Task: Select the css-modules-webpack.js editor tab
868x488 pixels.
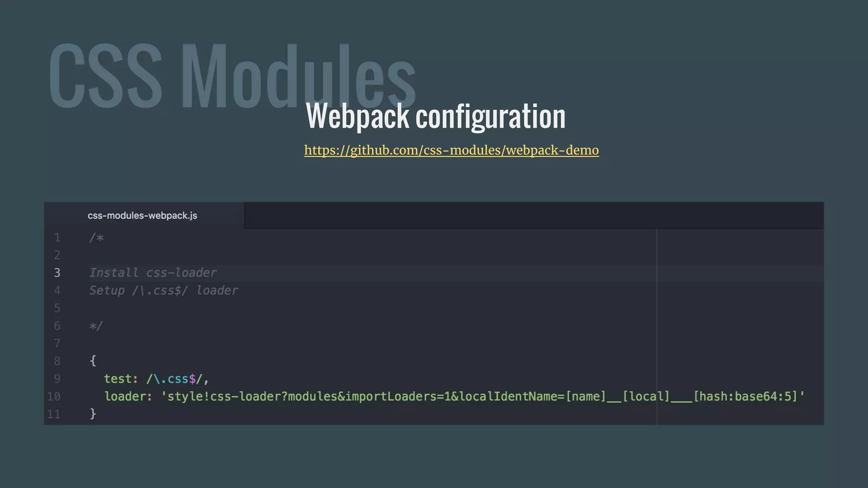Action: [x=142, y=216]
